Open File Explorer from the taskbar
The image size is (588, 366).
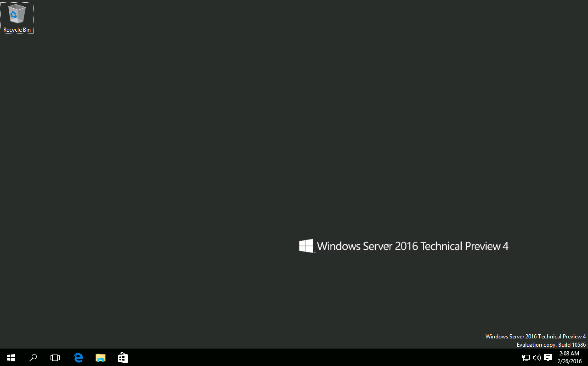point(100,358)
